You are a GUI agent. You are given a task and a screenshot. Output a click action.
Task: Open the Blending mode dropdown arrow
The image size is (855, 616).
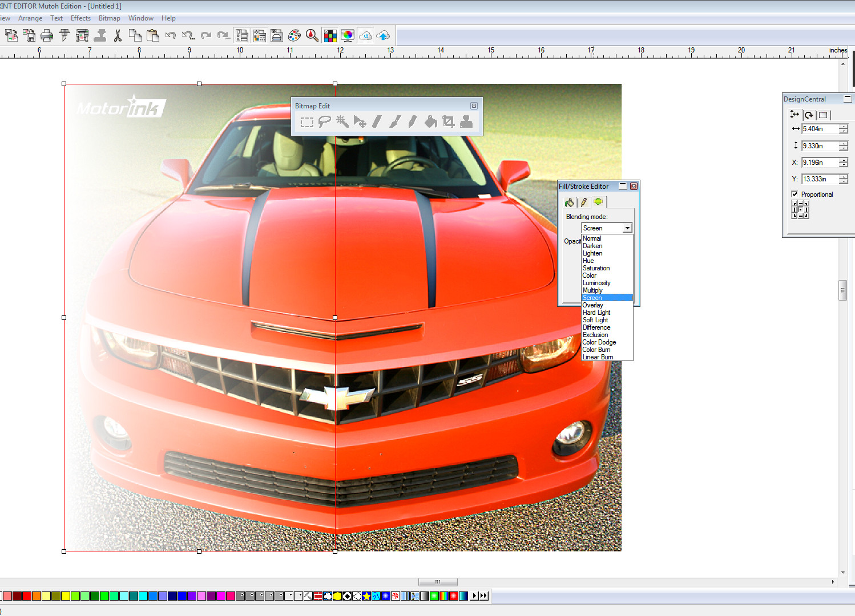(x=627, y=228)
